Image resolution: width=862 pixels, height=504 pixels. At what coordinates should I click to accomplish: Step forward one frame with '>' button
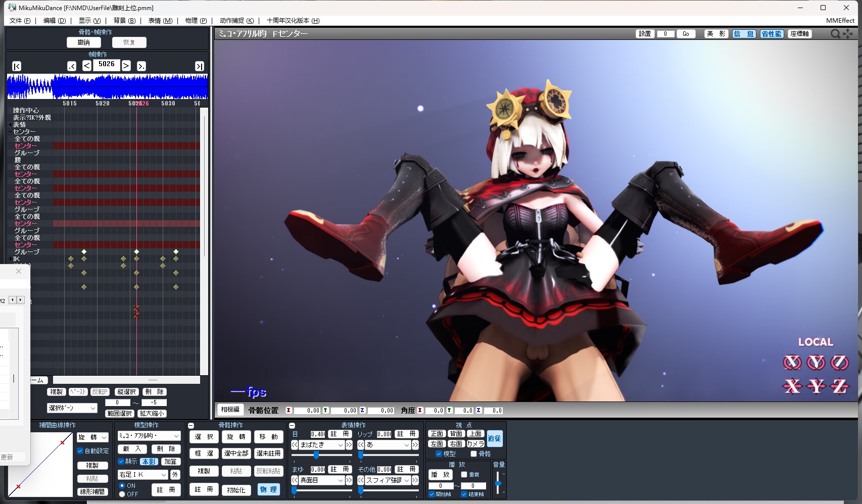click(126, 66)
